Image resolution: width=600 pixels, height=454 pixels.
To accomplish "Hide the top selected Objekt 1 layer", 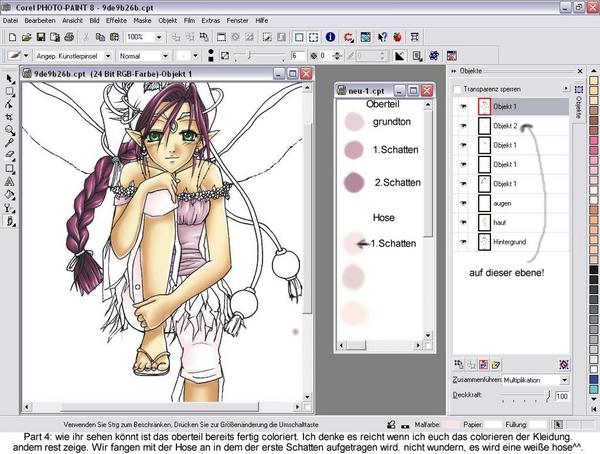I will 463,106.
